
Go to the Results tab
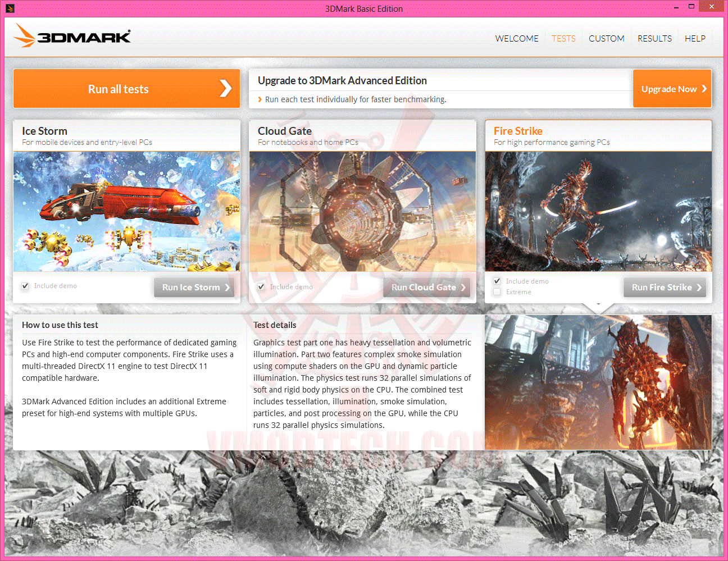(654, 39)
